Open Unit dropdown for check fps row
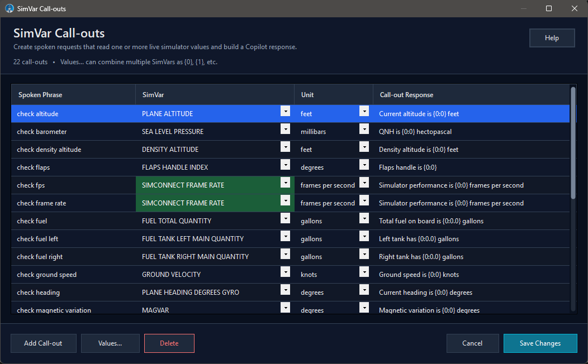This screenshot has height=364, width=588. pyautogui.click(x=364, y=183)
